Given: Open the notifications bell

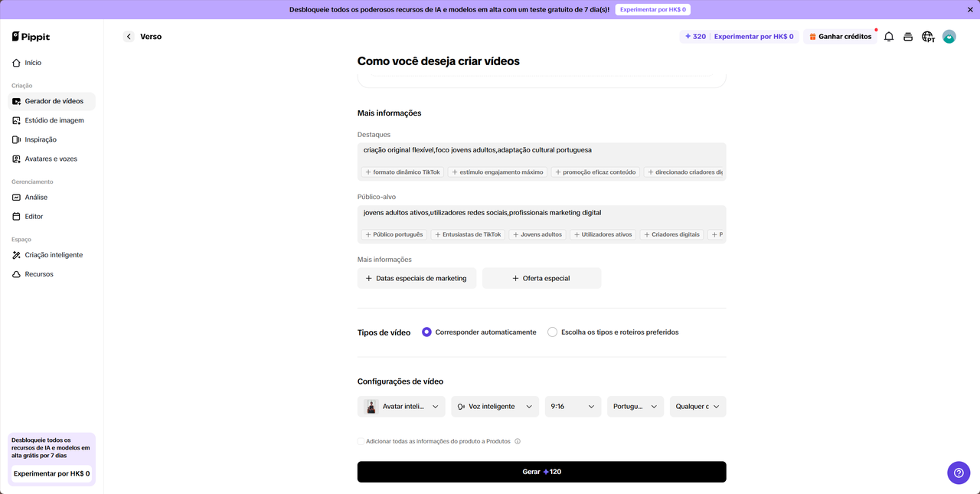Looking at the screenshot, I should click(x=888, y=36).
